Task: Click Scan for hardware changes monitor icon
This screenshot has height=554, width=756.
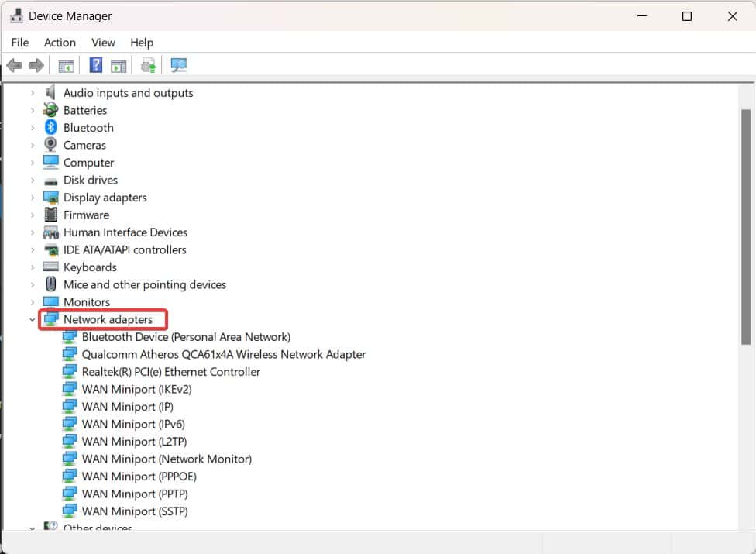Action: click(179, 66)
